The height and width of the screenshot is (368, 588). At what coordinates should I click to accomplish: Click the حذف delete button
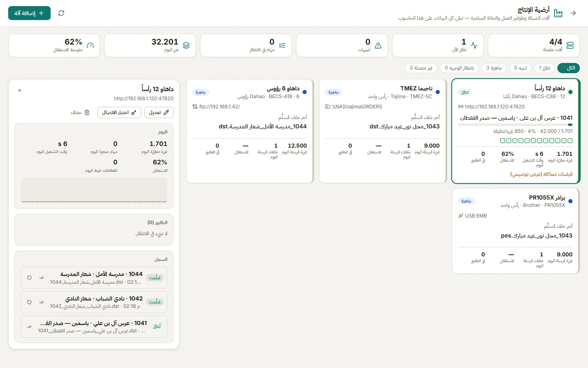click(80, 112)
